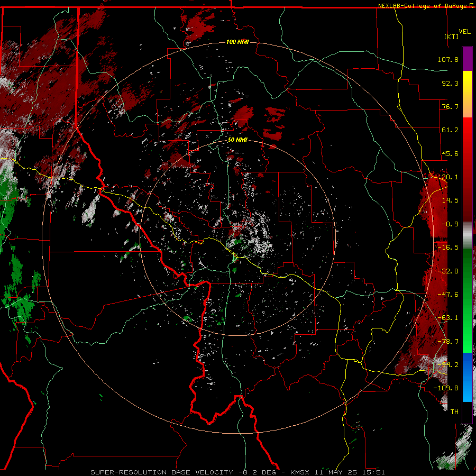Click the "SUPER-RESOLUTION BASE VELOCITY" caption
Viewport: 476px width, 476px height.
click(x=162, y=472)
